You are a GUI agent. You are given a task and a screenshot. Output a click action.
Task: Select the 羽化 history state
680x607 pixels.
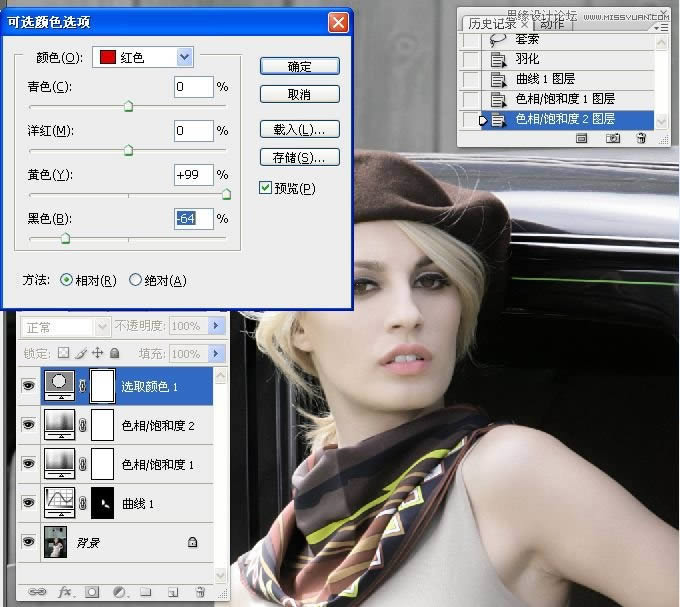[530, 59]
